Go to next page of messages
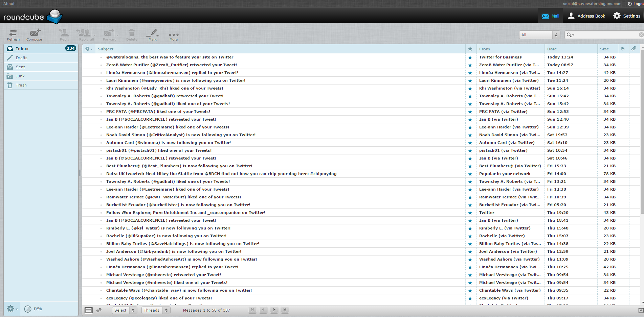This screenshot has width=644, height=317. click(274, 310)
